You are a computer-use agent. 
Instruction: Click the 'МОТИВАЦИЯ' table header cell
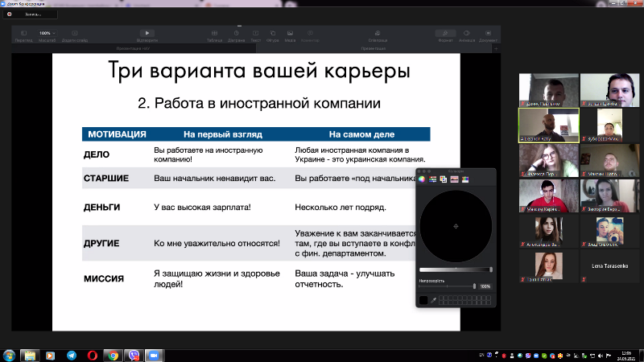[x=117, y=134]
